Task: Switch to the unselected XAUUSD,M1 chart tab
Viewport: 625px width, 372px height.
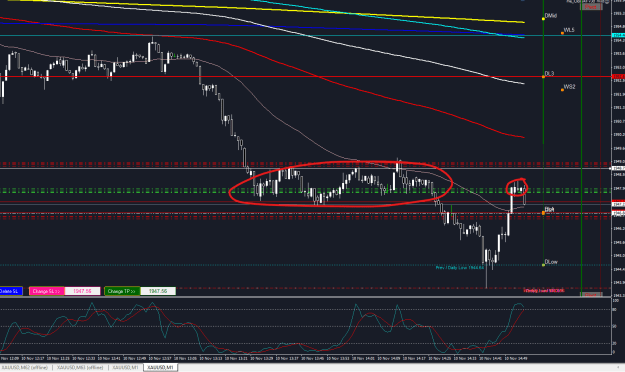Action: [x=125, y=367]
